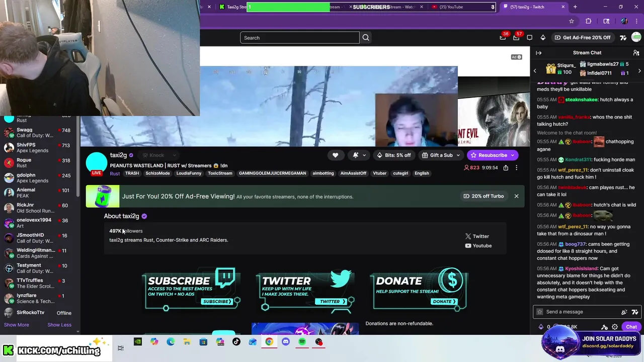
Task: Open RickJnr channel in sidebar
Action: pyautogui.click(x=38, y=208)
